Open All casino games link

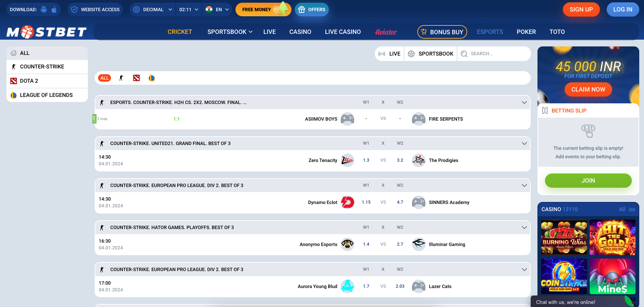627,209
